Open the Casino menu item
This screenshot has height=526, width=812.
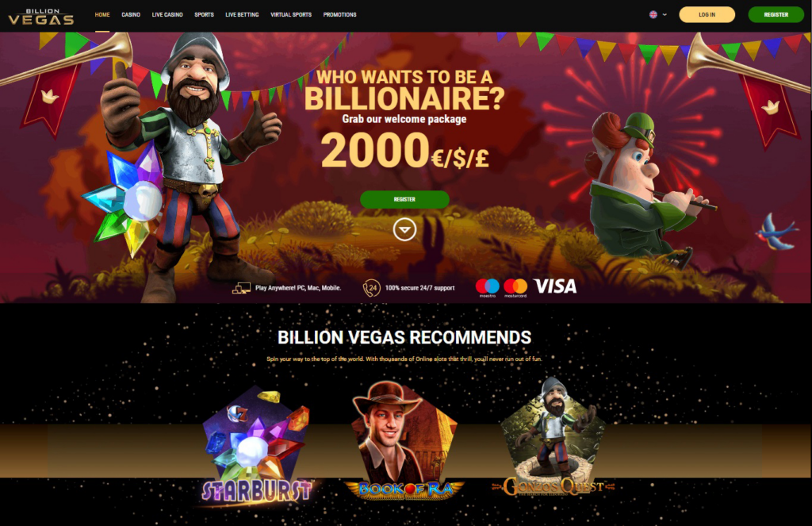click(131, 14)
